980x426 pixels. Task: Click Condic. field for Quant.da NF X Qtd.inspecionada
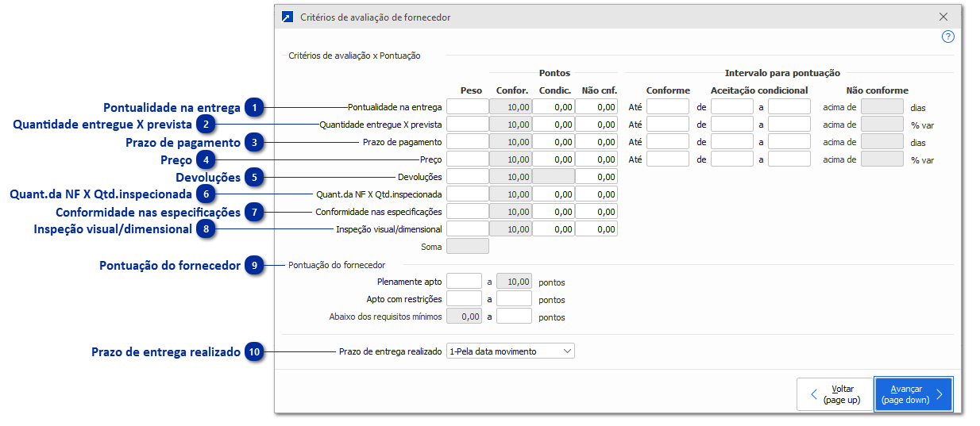(x=554, y=194)
